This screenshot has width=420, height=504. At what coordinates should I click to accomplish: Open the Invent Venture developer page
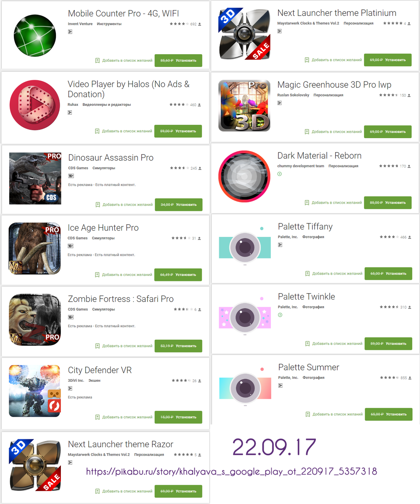[x=80, y=24]
